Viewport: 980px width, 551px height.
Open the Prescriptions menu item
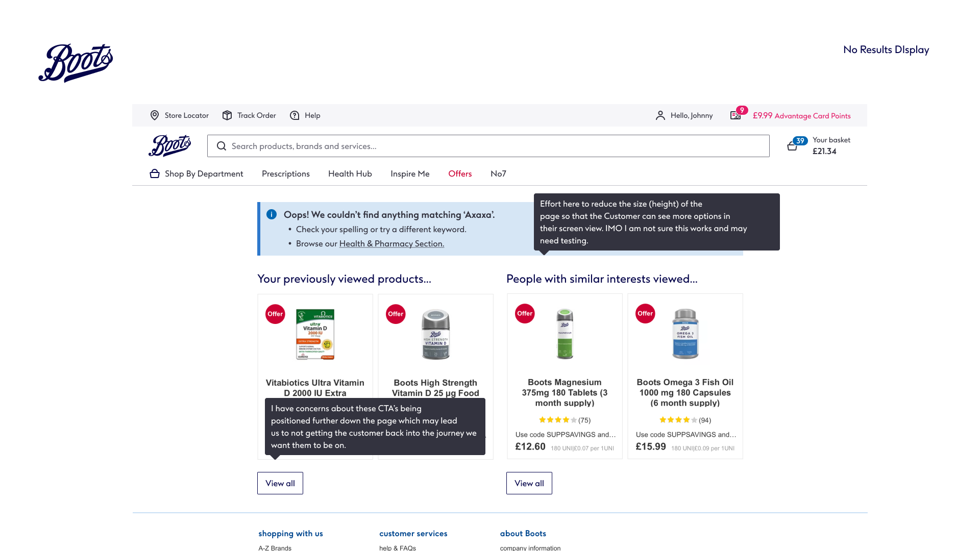click(285, 173)
